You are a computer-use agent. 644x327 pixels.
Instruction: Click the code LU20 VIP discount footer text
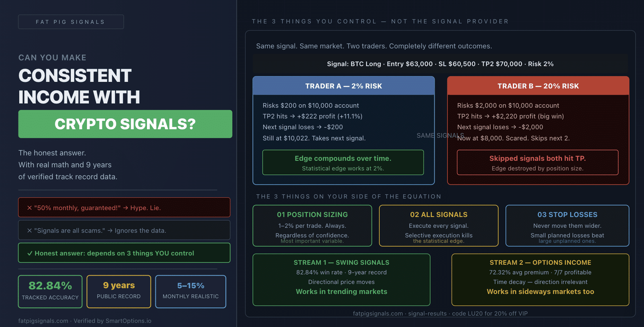[x=490, y=313]
